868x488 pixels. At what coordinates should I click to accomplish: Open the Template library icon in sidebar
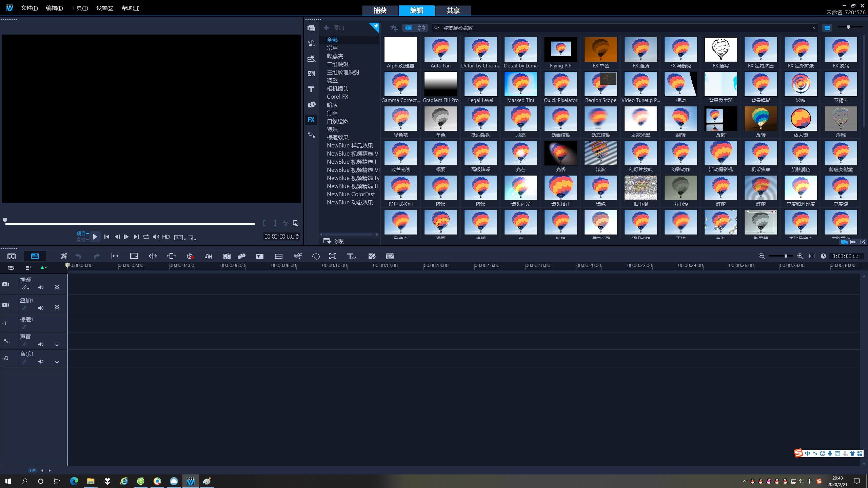tap(311, 59)
